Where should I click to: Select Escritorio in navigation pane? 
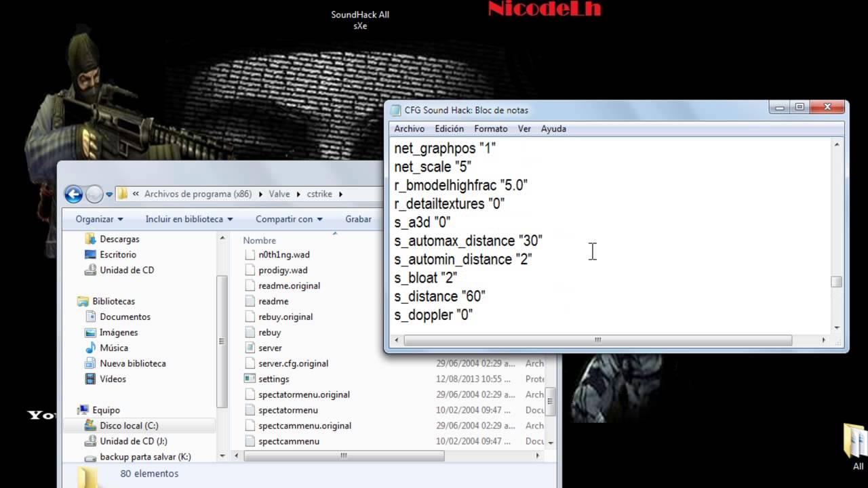118,254
